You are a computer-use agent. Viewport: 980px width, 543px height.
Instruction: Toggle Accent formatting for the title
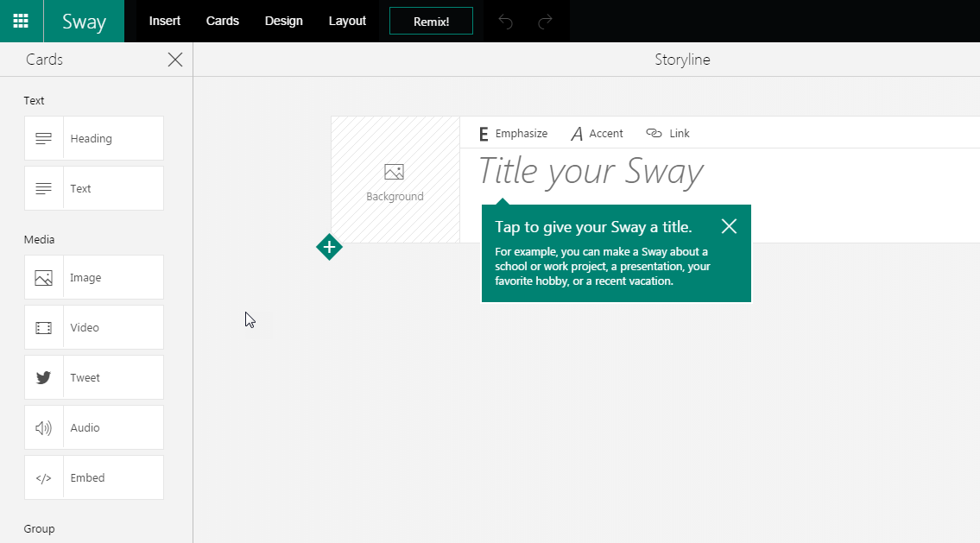pyautogui.click(x=597, y=133)
